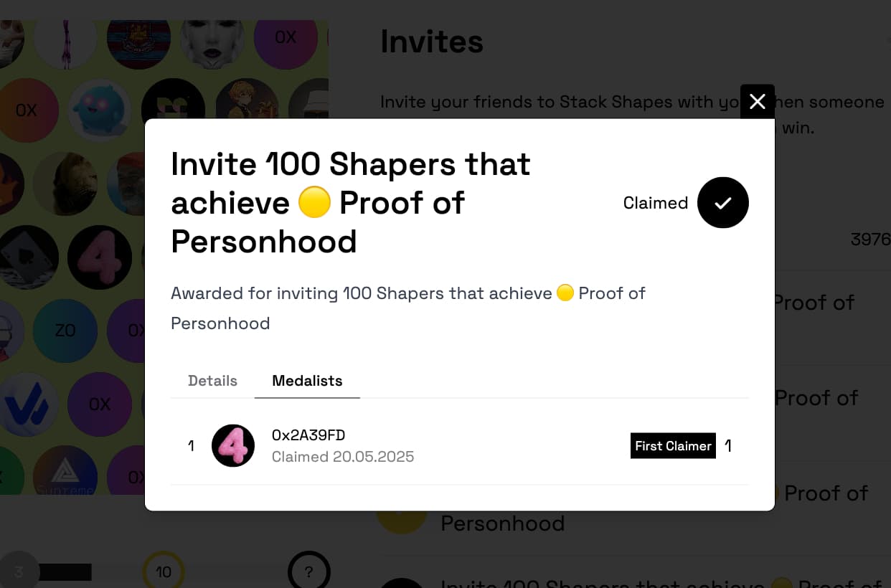The image size is (891, 588).
Task: Select the question mark level badge
Action: pos(308,572)
